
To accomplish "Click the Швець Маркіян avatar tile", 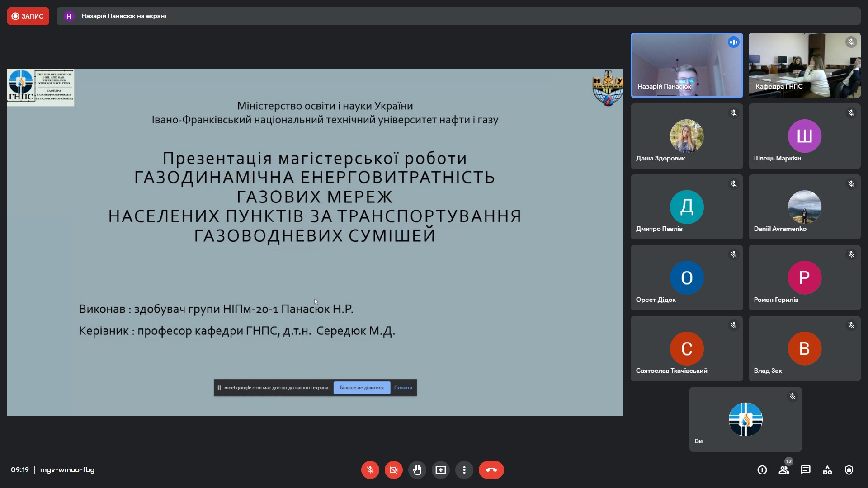I will (804, 136).
